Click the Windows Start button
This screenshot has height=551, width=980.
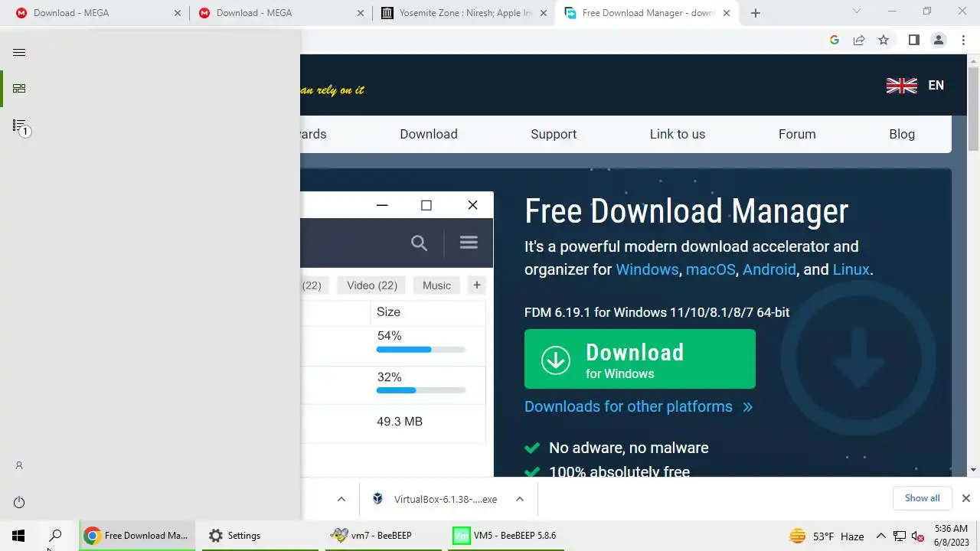click(18, 536)
